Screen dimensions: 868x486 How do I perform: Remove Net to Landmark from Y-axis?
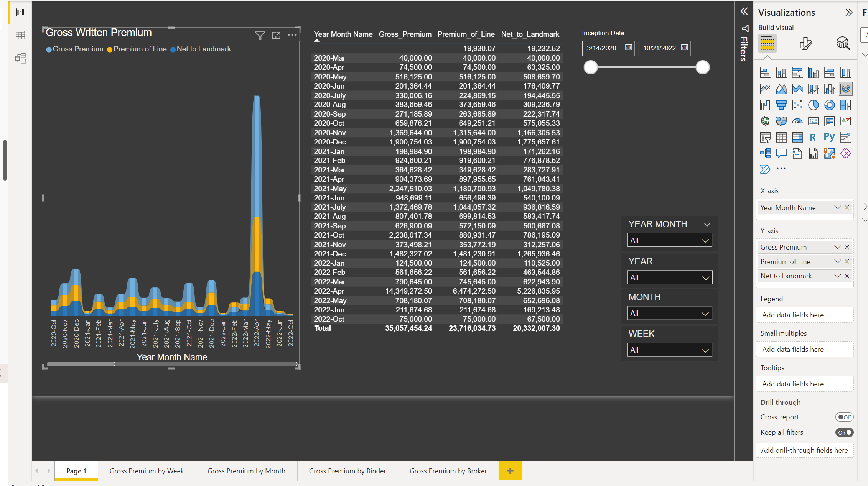pyautogui.click(x=847, y=276)
